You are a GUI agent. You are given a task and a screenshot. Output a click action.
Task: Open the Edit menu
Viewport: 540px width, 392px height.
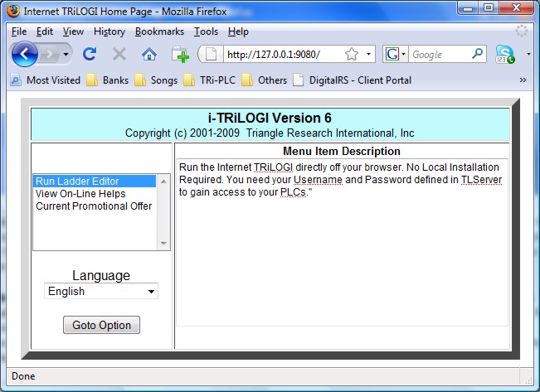pos(45,31)
